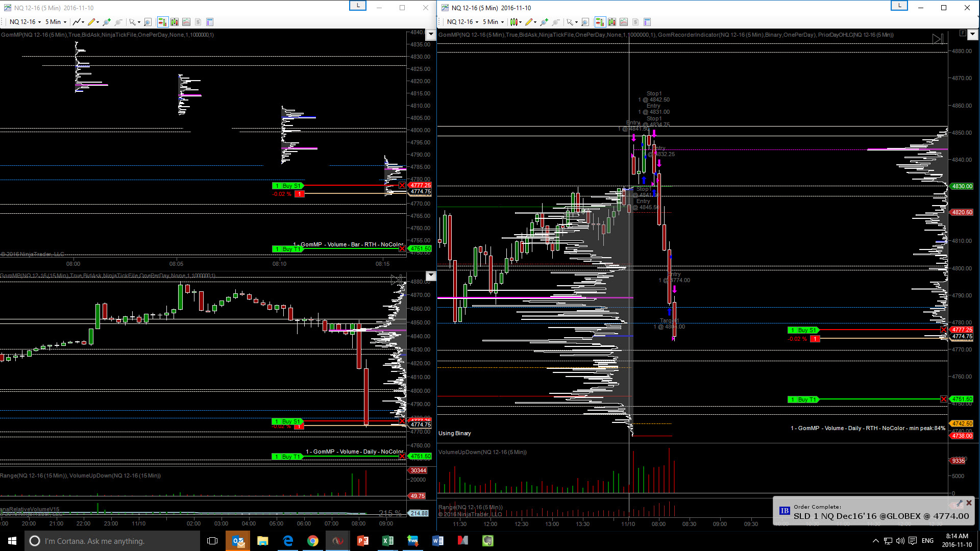Open the right chart panel dropdown arrow
The width and height of the screenshot is (980, 551).
pos(972,35)
